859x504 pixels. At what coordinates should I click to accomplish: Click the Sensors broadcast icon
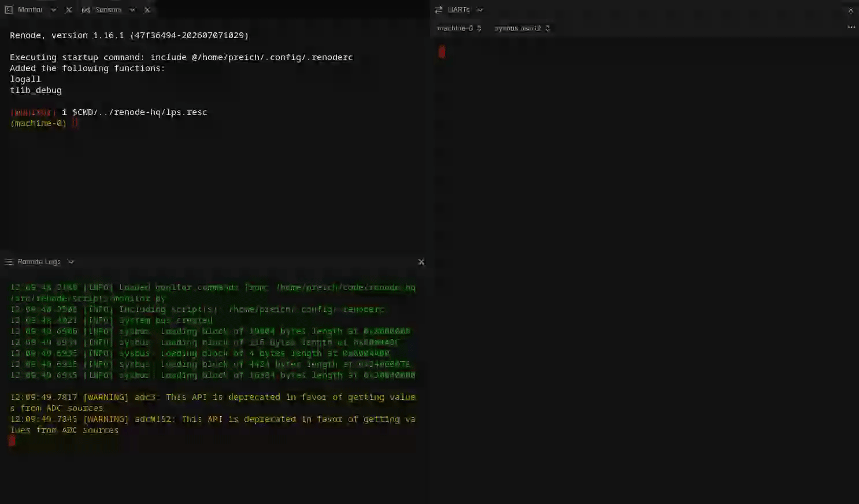86,10
